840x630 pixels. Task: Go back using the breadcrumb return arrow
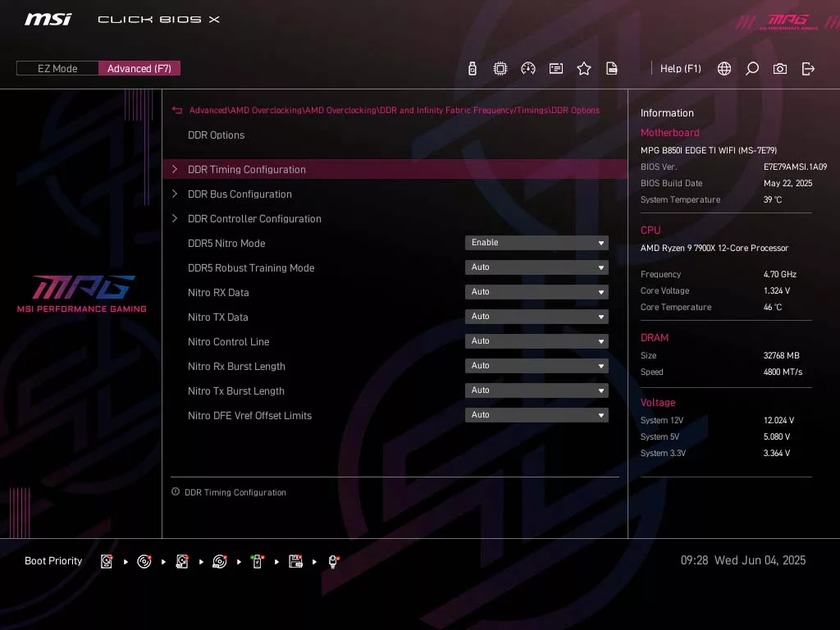(x=177, y=111)
